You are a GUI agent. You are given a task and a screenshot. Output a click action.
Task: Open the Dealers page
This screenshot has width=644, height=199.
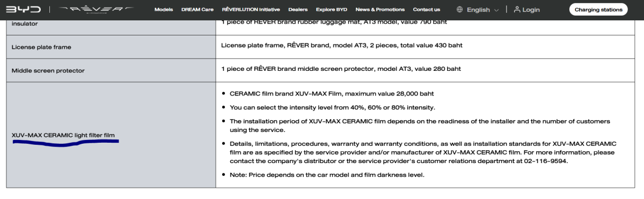click(298, 10)
